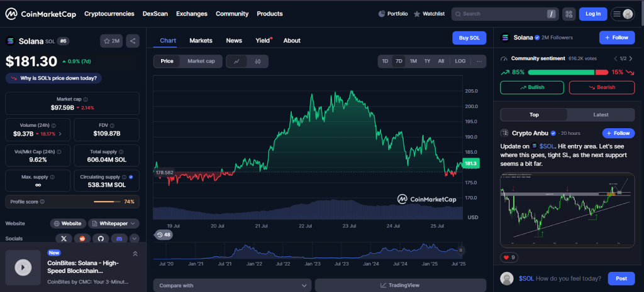Select the line chart icon
The width and height of the screenshot is (644, 292).
[x=236, y=62]
